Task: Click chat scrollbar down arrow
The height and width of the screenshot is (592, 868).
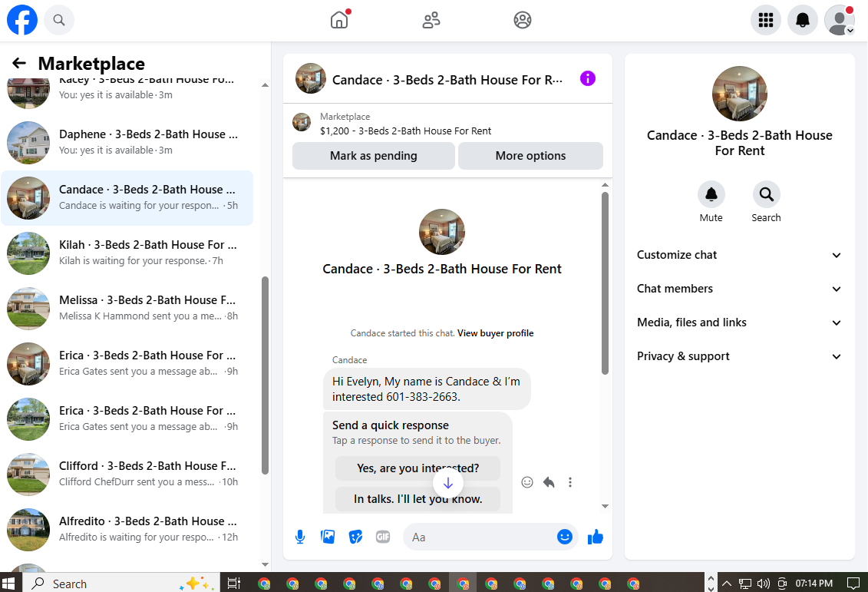Action: tap(605, 506)
